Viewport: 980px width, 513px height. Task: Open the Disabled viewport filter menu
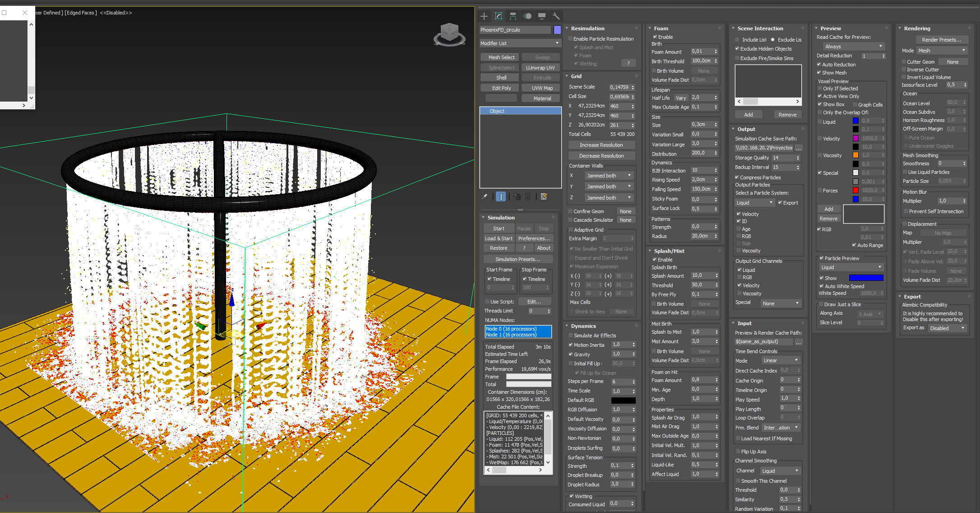(116, 13)
